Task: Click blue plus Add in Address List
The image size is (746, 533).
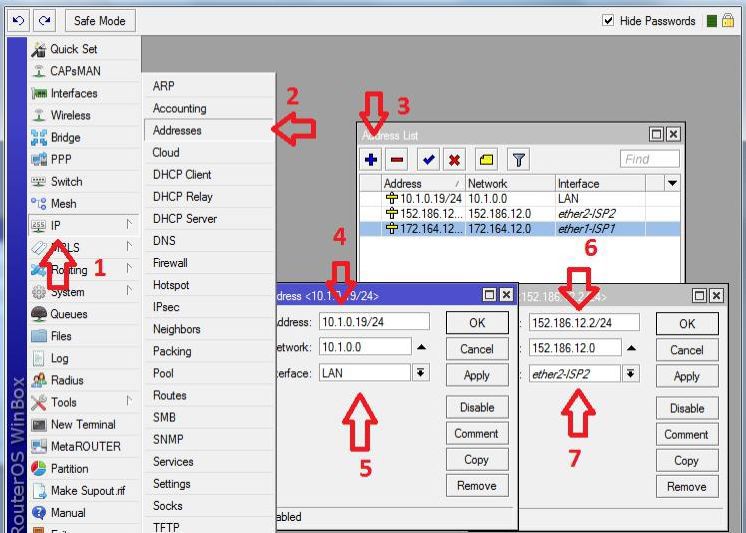Action: (x=371, y=159)
